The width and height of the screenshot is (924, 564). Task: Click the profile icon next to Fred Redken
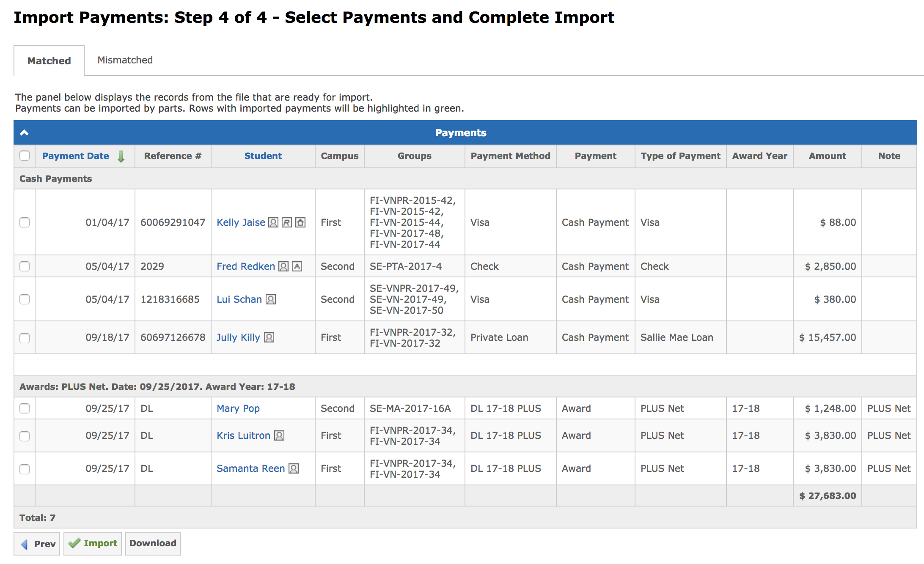pos(283,266)
